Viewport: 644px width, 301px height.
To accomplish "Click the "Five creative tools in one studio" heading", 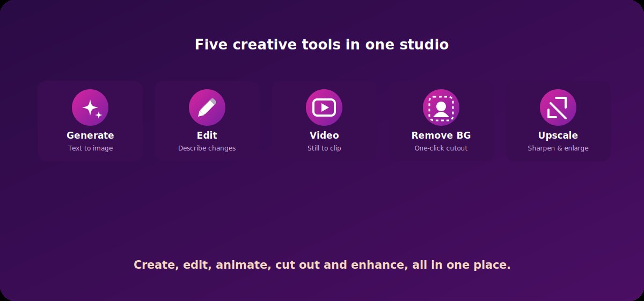I will [x=322, y=45].
